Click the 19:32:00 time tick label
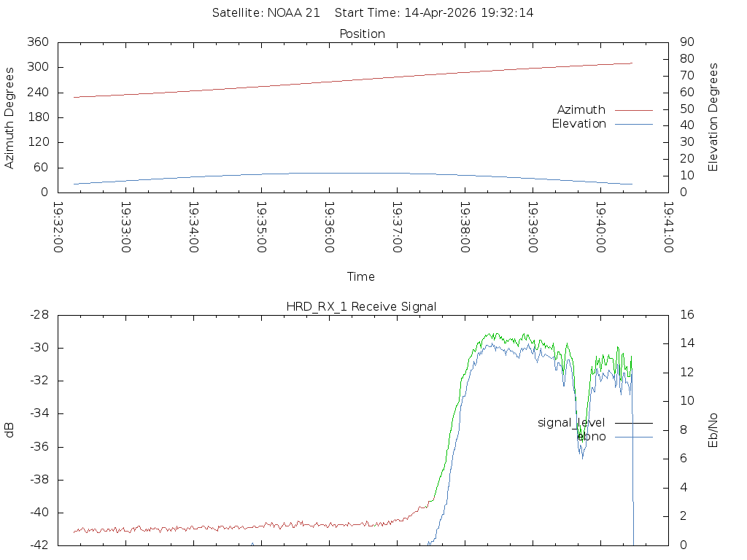Image resolution: width=747 pixels, height=560 pixels. coord(58,227)
